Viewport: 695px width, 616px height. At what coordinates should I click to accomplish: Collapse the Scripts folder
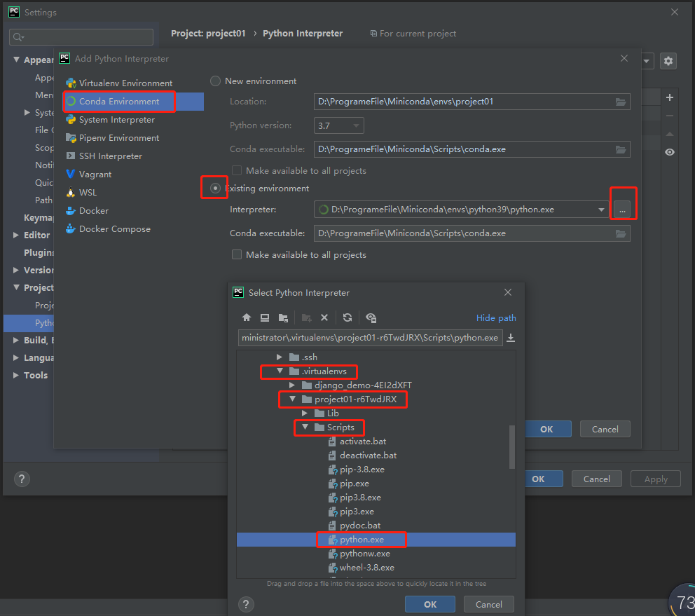pos(305,427)
